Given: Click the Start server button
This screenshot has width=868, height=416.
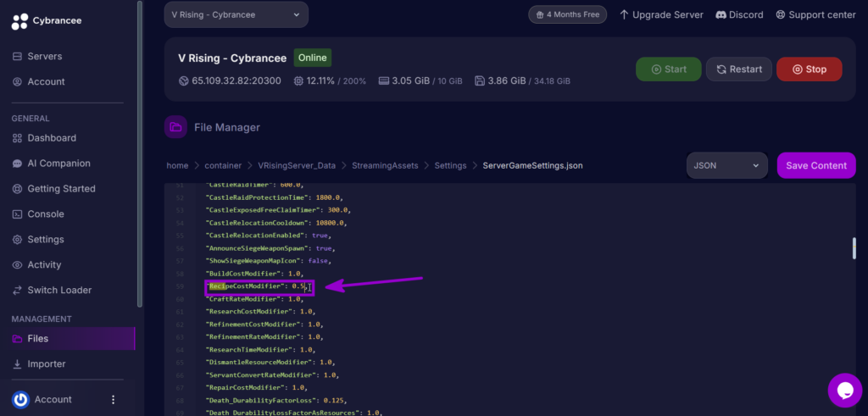Looking at the screenshot, I should (669, 69).
